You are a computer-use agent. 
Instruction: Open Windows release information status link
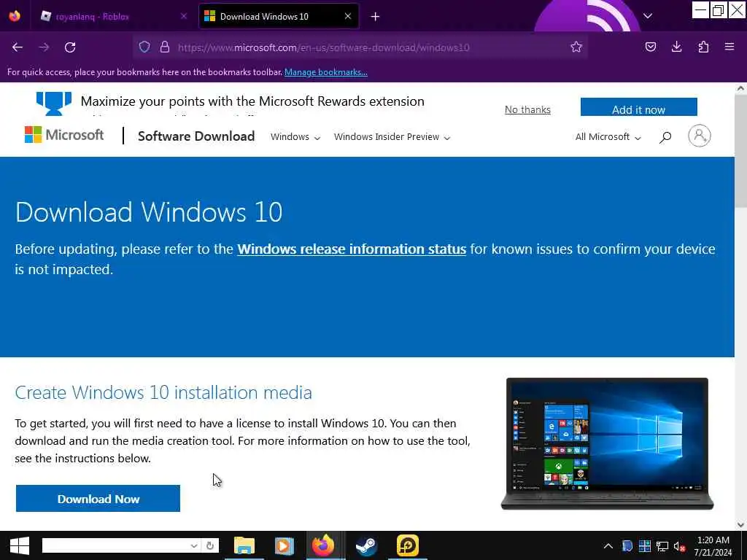(352, 249)
